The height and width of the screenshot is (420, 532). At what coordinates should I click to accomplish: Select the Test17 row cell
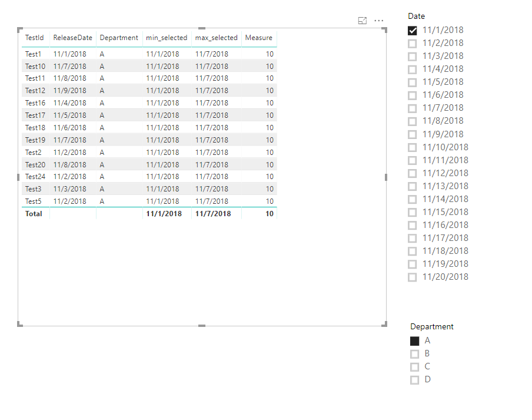coord(35,115)
